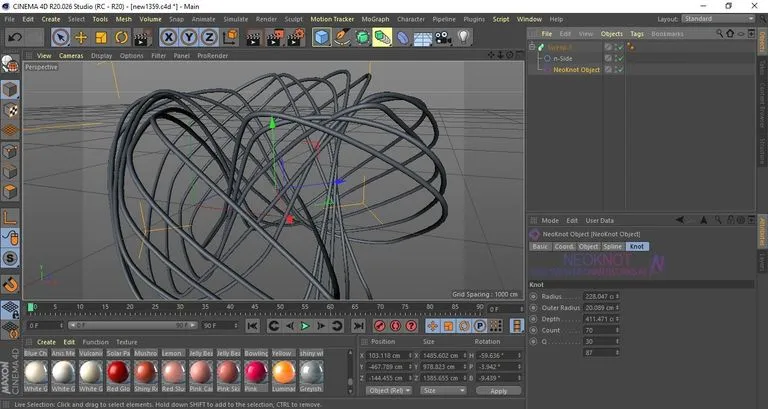Select NeoKnot Object in Object Manager
The height and width of the screenshot is (409, 768).
pyautogui.click(x=576, y=70)
